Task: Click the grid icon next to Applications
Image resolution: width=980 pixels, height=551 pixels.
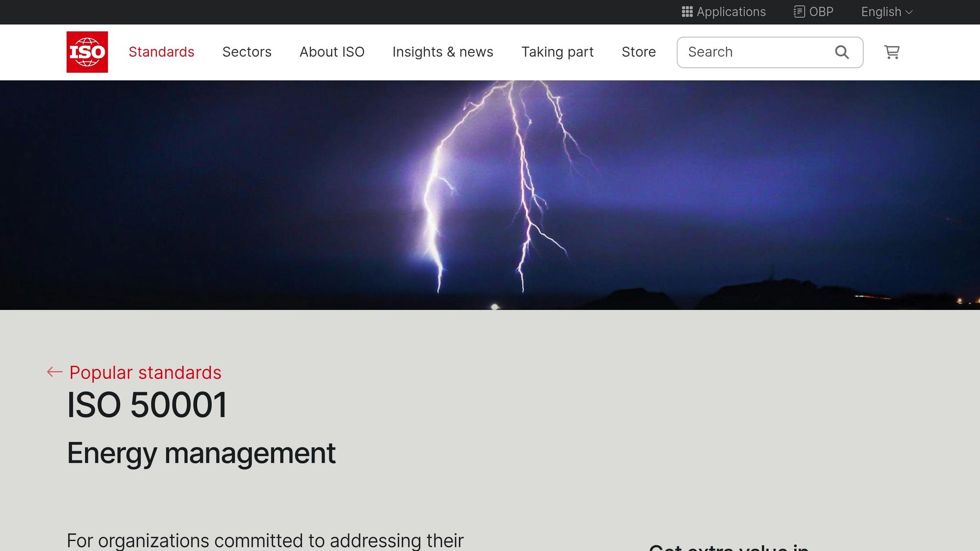Action: pyautogui.click(x=687, y=11)
